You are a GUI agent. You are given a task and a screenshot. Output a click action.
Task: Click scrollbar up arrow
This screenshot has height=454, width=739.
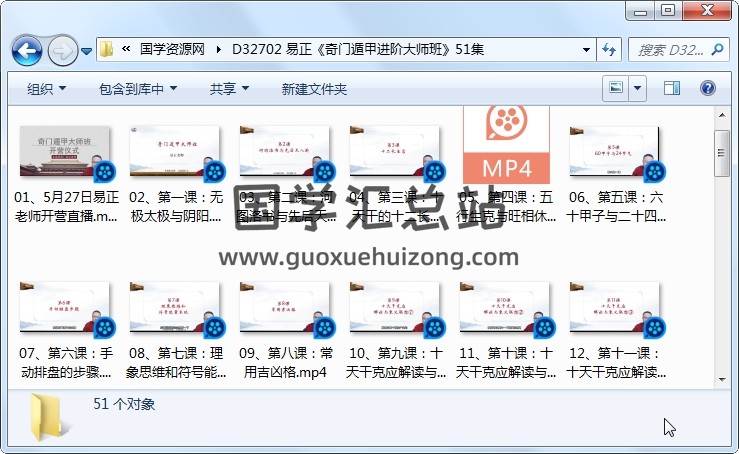722,115
